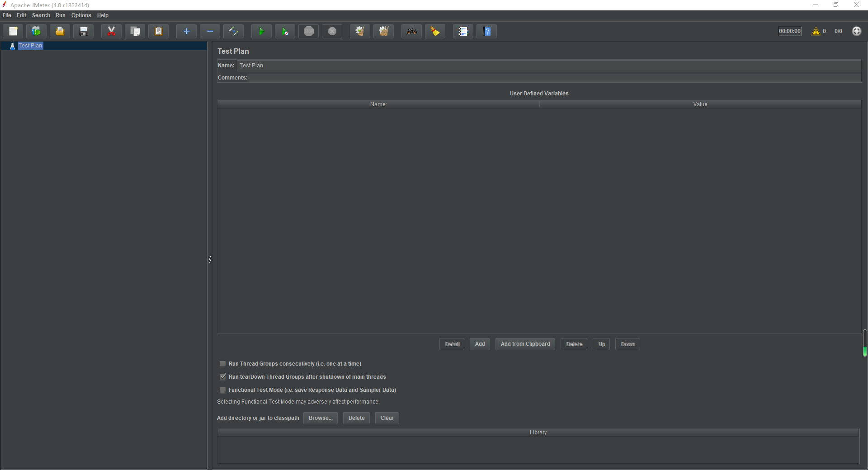This screenshot has height=470, width=868.
Task: Click the remote engines status icon
Action: tap(857, 31)
